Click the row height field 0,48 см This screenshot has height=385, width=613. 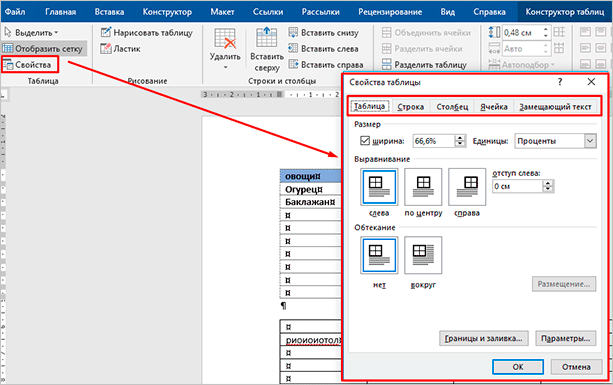pyautogui.click(x=521, y=32)
